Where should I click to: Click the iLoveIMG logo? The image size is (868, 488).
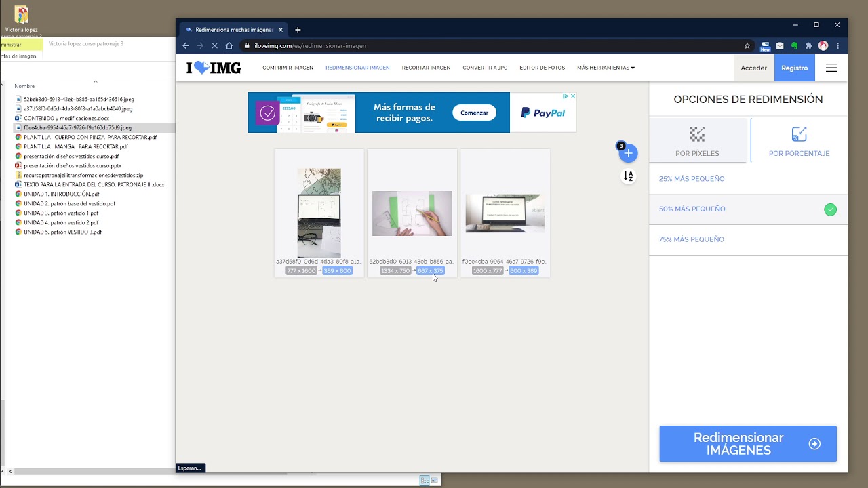point(213,68)
